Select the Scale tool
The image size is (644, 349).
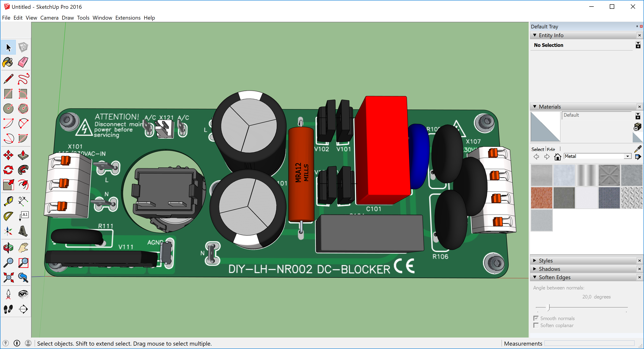point(8,185)
